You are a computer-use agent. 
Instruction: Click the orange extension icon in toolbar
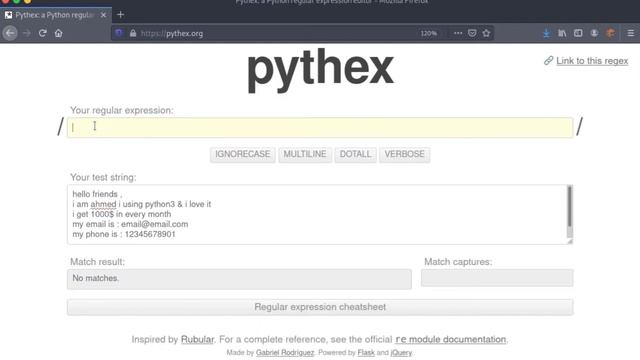pos(611,33)
